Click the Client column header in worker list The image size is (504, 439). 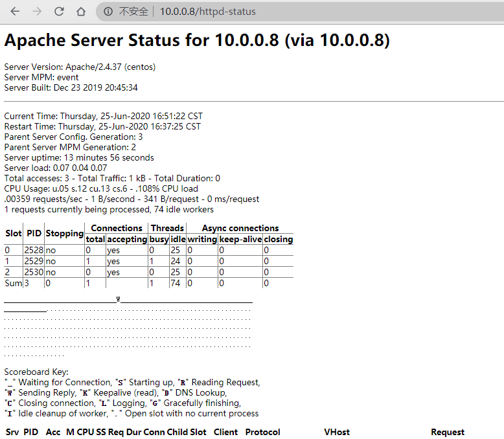(x=225, y=432)
